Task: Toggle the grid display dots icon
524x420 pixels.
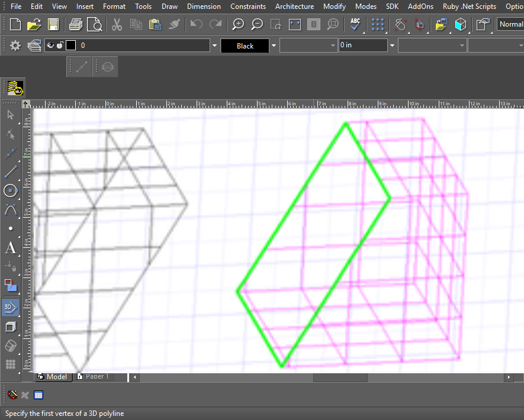Action: 378,24
